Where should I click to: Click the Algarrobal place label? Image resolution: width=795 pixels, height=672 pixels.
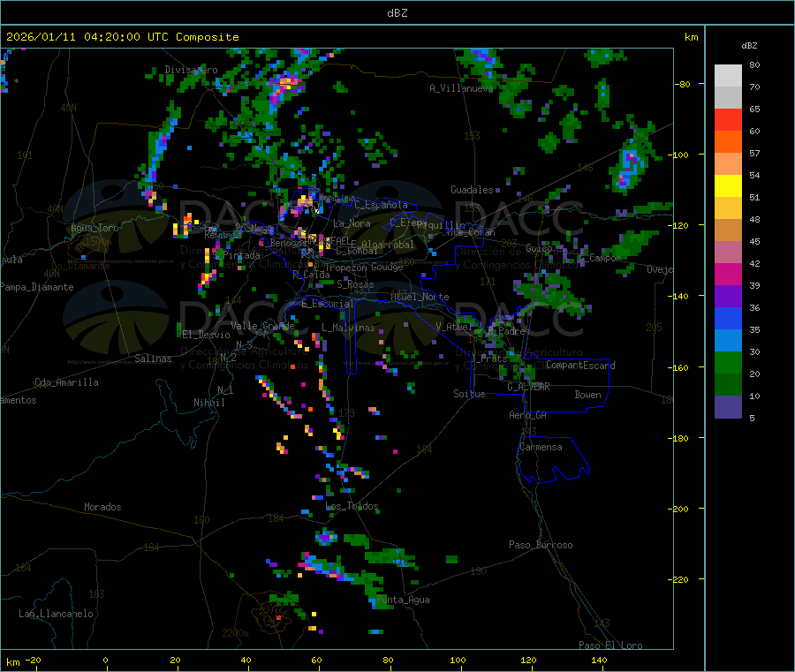tap(388, 245)
